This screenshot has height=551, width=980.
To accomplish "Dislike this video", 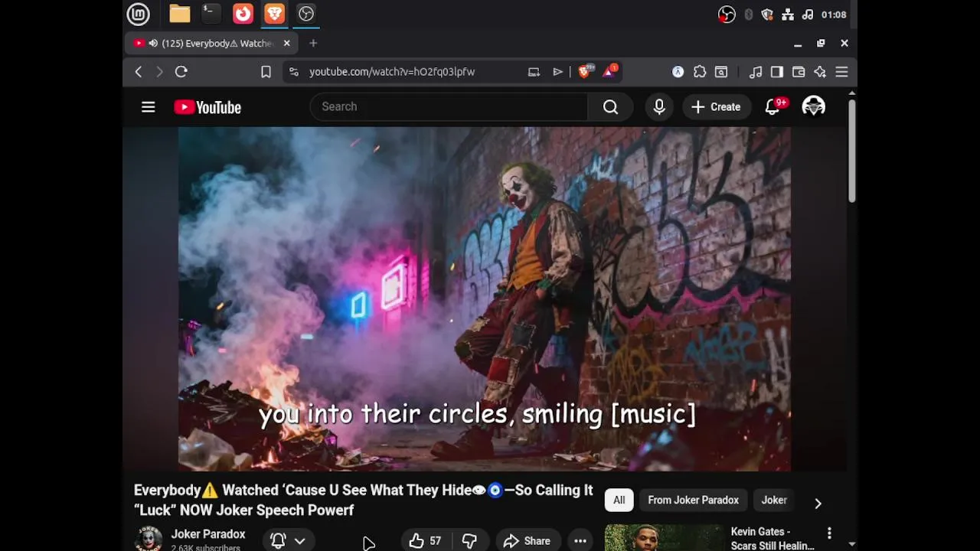I will [x=469, y=541].
